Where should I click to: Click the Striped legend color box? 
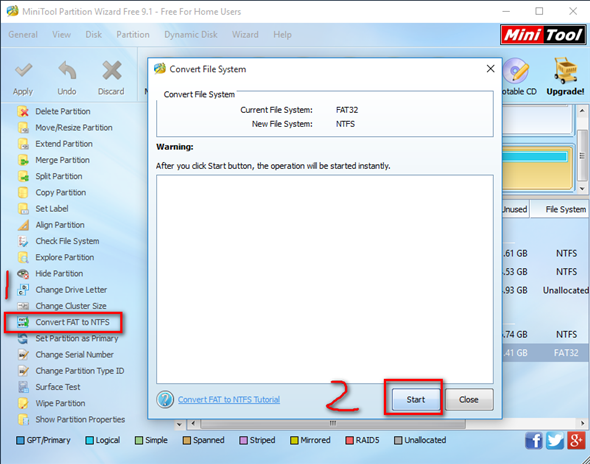click(x=243, y=440)
